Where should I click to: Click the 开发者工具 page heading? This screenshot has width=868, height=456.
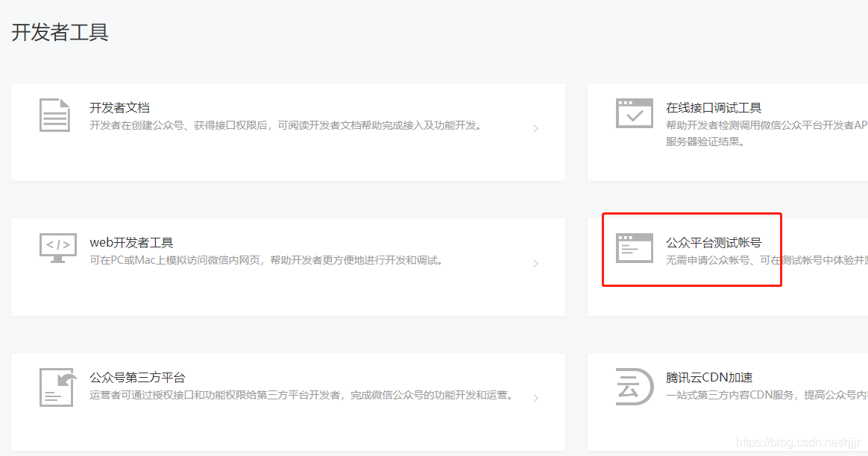coord(60,32)
